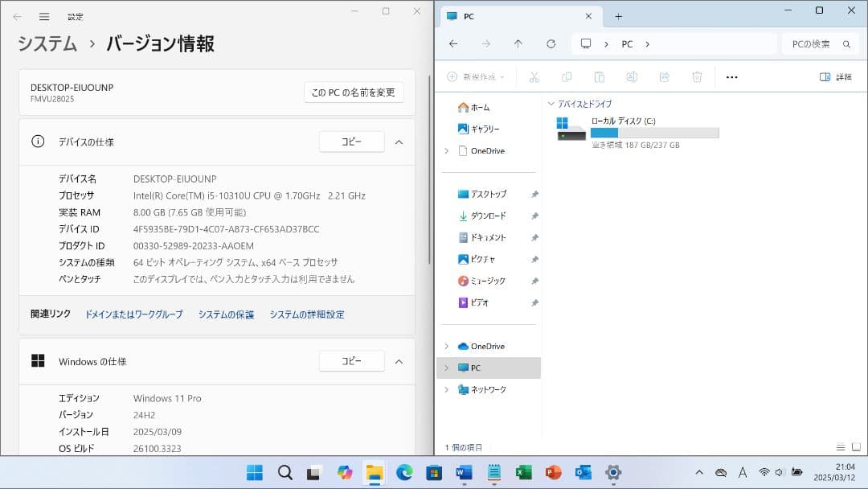Image resolution: width=868 pixels, height=489 pixels.
Task: Collapse the デバイスの仕様 section chevron
Action: pyautogui.click(x=399, y=142)
